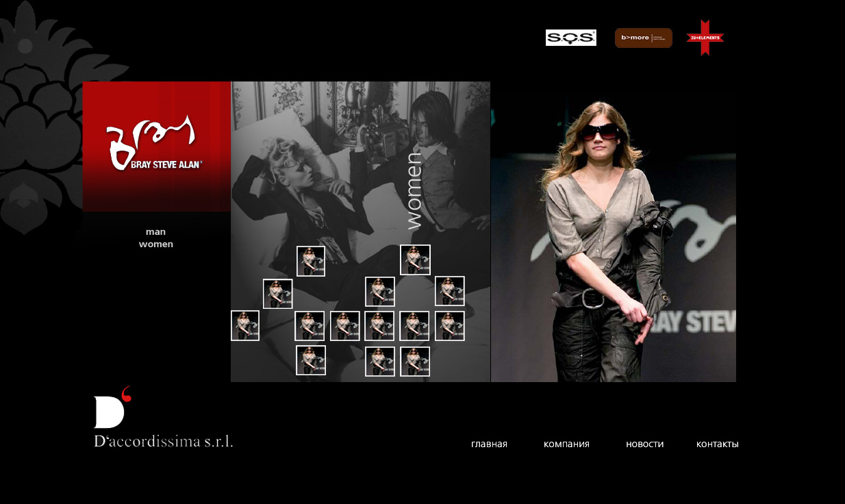Open the women collection link
This screenshot has width=845, height=504.
coord(156,244)
